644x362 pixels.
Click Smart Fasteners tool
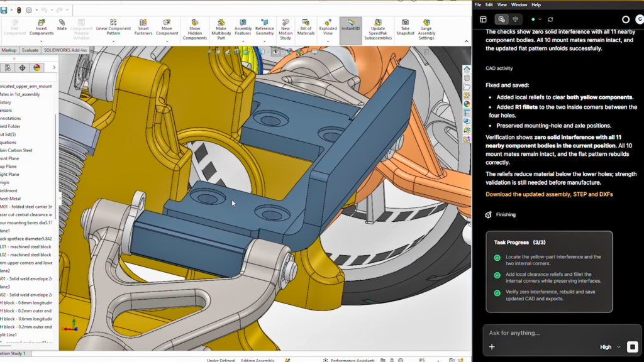point(143,28)
